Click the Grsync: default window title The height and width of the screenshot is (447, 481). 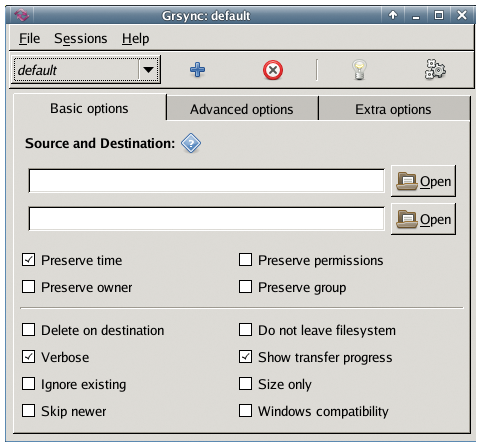coord(206,16)
